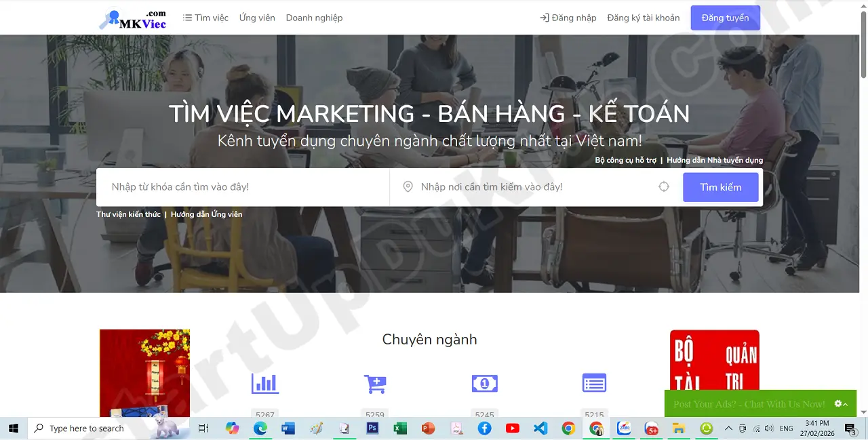
Task: Open Bộ công cụ hỗ trợ link
Action: 625,161
